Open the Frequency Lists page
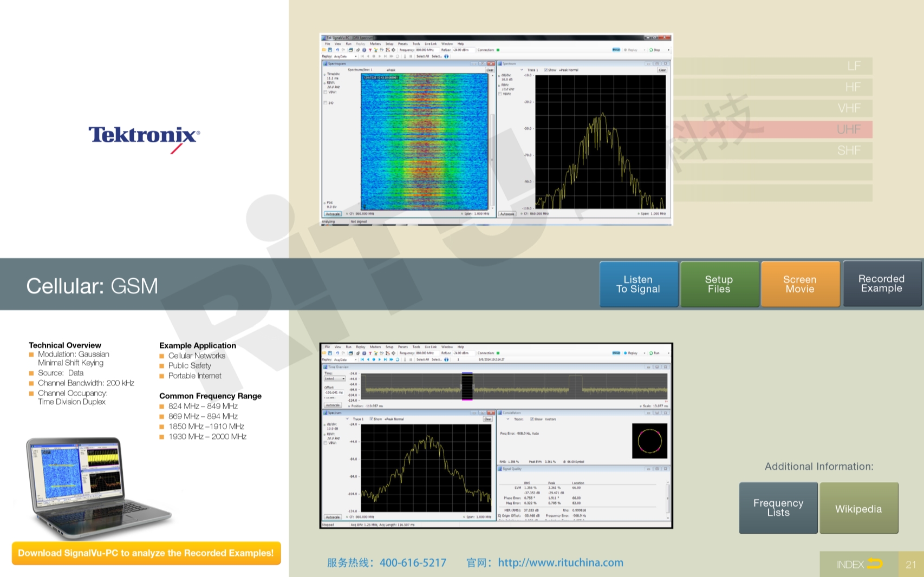 pyautogui.click(x=778, y=508)
